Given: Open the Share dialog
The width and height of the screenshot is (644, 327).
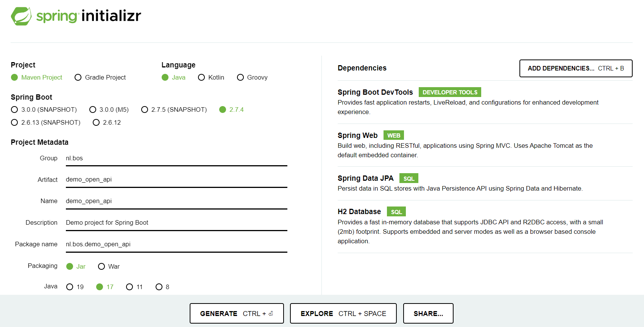Looking at the screenshot, I should (x=428, y=314).
